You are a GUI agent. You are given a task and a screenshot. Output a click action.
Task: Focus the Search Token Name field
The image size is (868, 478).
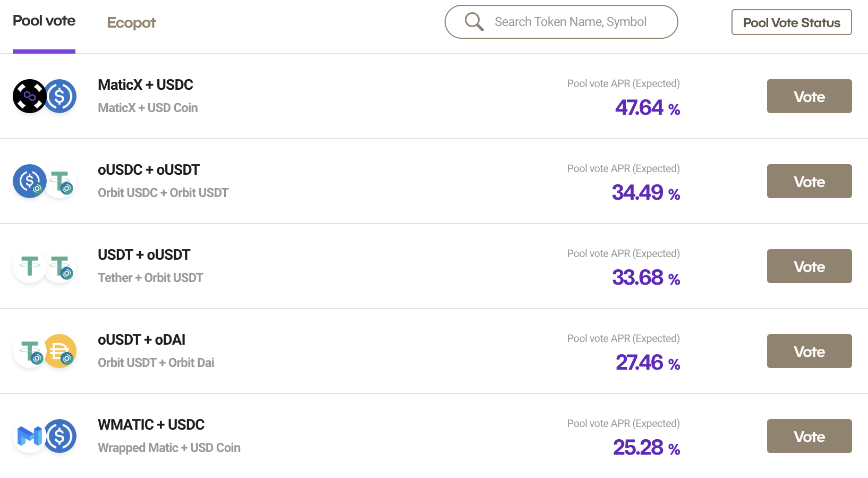click(x=571, y=22)
